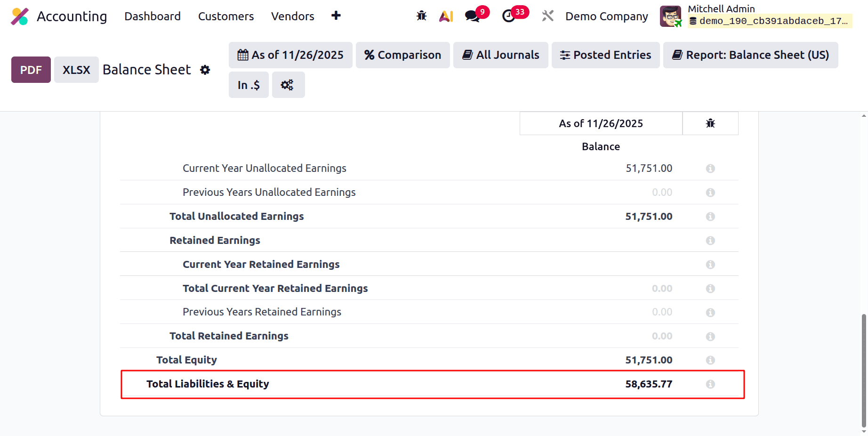Click the 58,635.77 balance amount
Image resolution: width=868 pixels, height=436 pixels.
649,384
